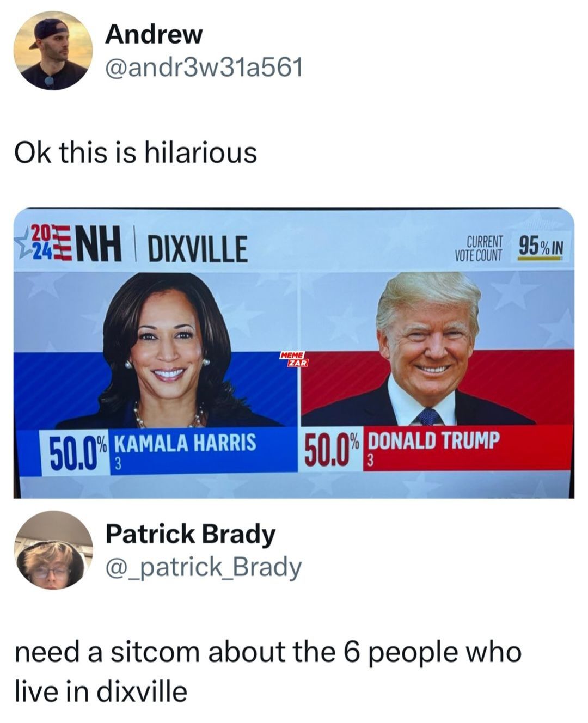Click the 2024 election star logo
This screenshot has height=723, width=588.
44,242
